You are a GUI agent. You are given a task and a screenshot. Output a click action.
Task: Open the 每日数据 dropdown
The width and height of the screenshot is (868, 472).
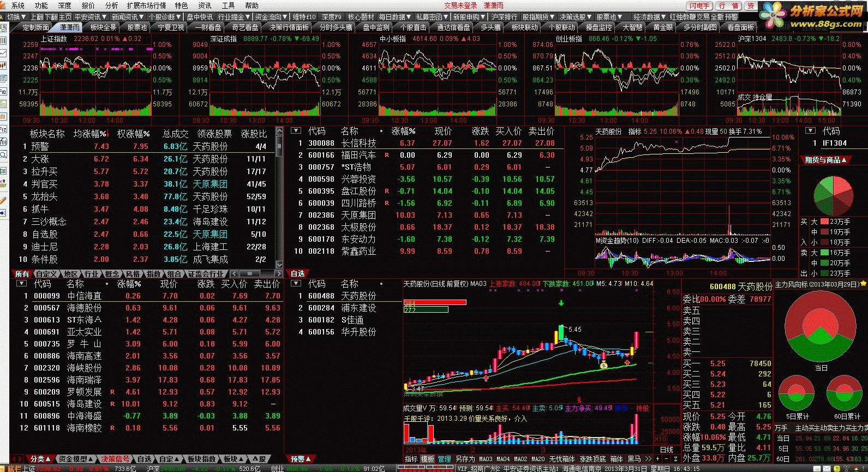point(396,17)
